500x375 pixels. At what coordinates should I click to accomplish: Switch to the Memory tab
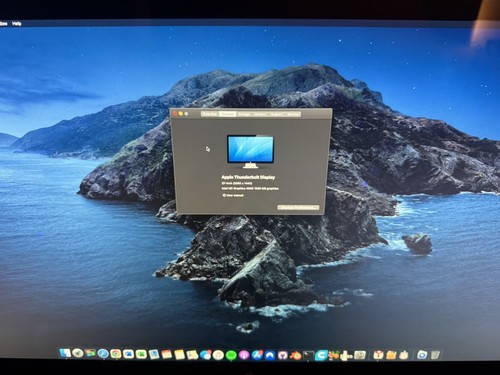pos(260,114)
